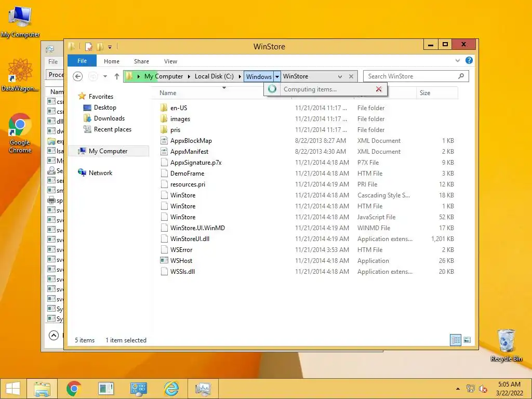The height and width of the screenshot is (399, 532).
Task: Open the recent locations dropdown arrow
Action: [x=105, y=76]
